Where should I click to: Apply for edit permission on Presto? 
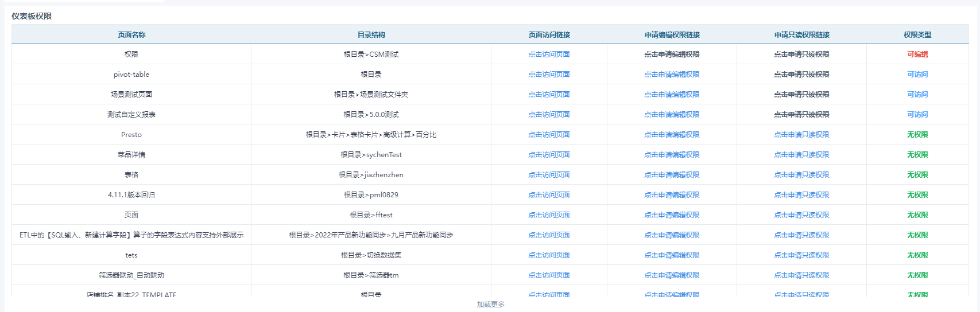coord(672,135)
